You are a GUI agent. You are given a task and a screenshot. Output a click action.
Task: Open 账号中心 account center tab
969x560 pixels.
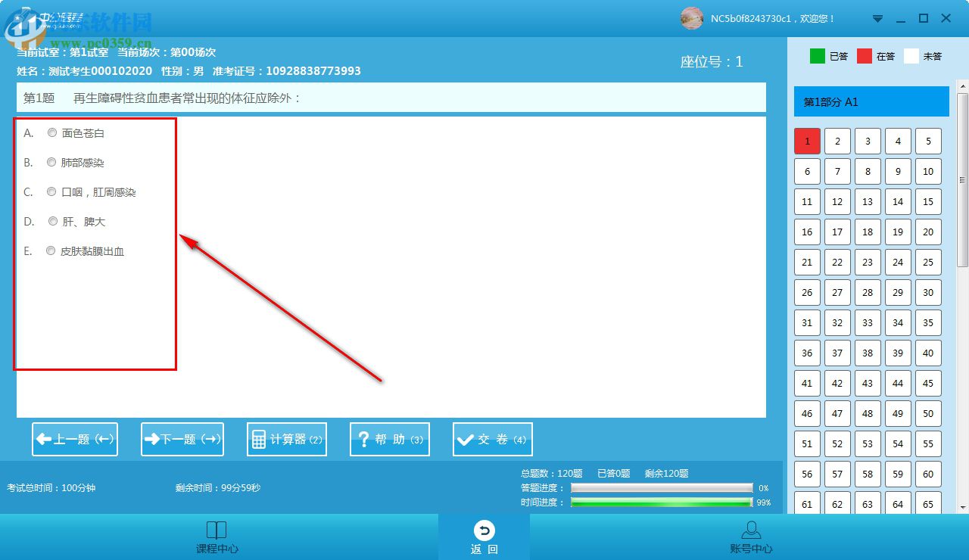coord(751,537)
